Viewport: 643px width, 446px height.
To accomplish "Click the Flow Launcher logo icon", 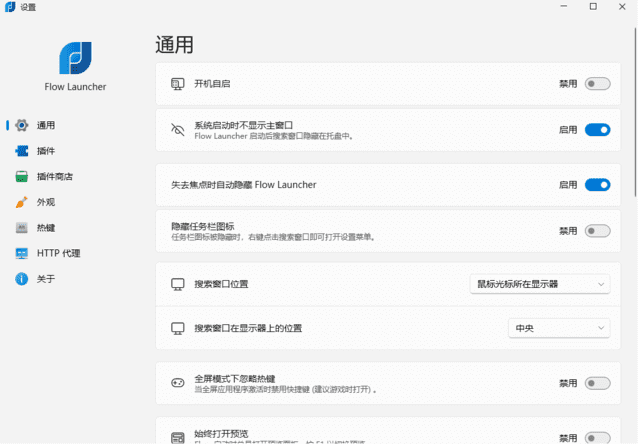I will pos(75,58).
